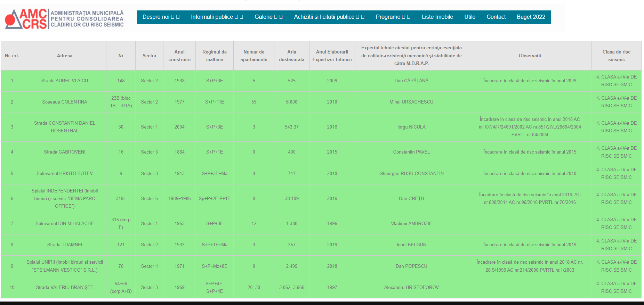Click apartments value 20; 30
Image resolution: width=644 pixels, height=305 pixels.
coord(254,287)
